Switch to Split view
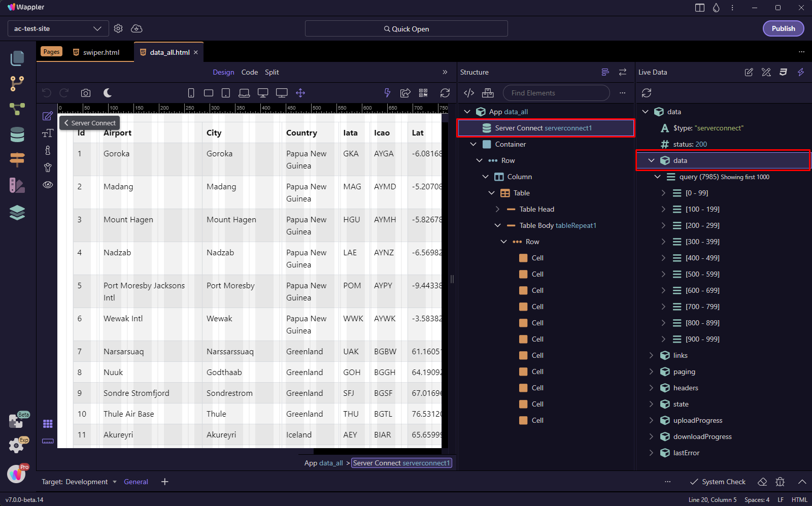The height and width of the screenshot is (506, 812). (272, 72)
